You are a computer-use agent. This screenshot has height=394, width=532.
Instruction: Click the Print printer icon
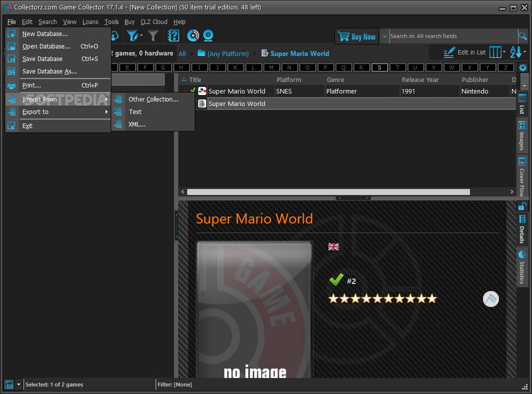[12, 85]
